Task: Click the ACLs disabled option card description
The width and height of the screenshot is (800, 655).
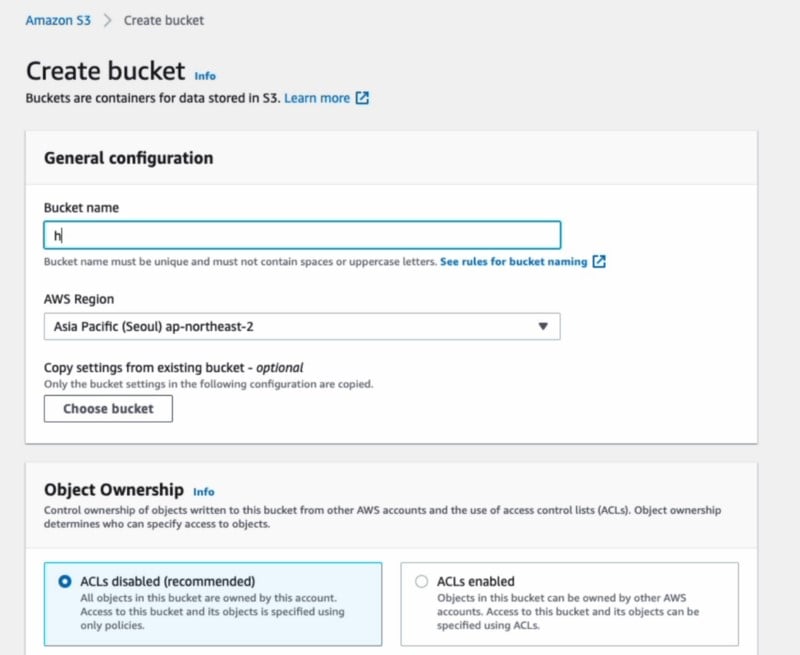Action: pyautogui.click(x=212, y=612)
